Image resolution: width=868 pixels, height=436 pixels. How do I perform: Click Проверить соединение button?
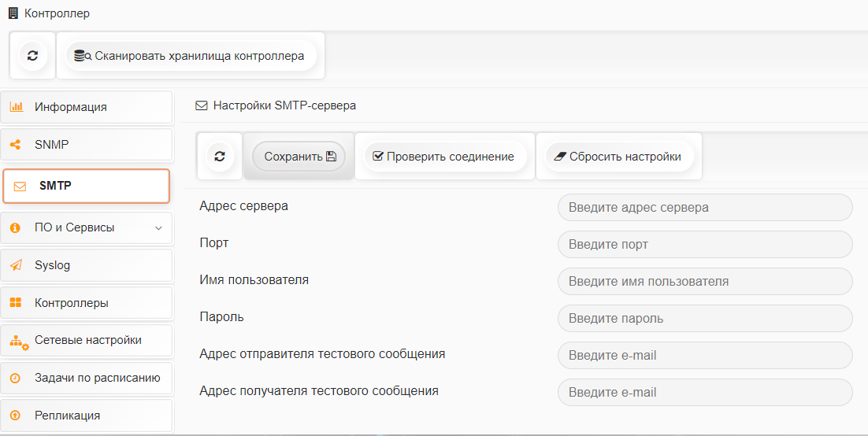pyautogui.click(x=445, y=156)
